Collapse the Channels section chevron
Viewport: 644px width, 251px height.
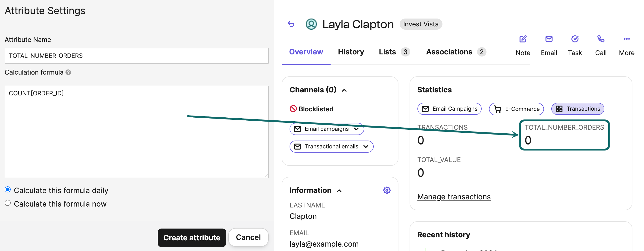tap(344, 90)
